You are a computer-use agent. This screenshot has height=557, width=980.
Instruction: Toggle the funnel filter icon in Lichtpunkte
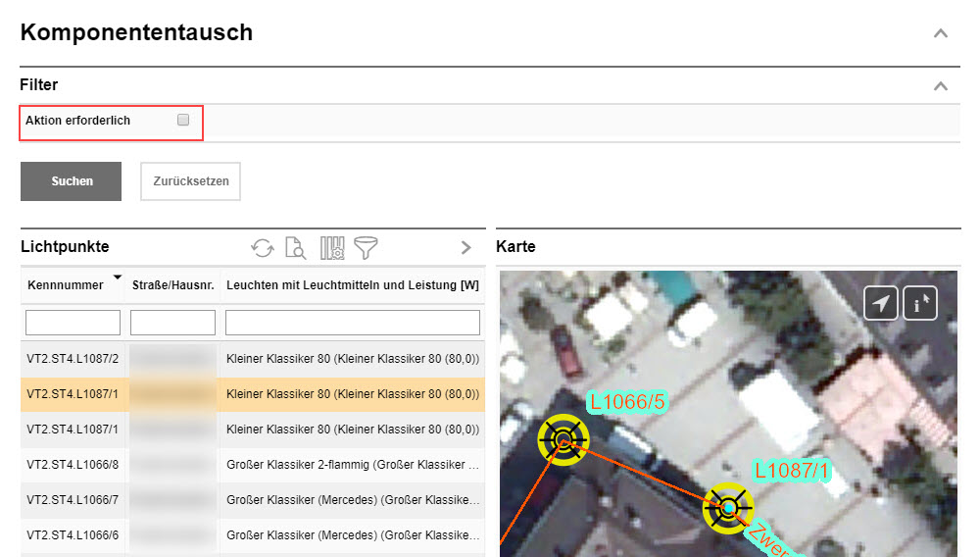coord(366,247)
